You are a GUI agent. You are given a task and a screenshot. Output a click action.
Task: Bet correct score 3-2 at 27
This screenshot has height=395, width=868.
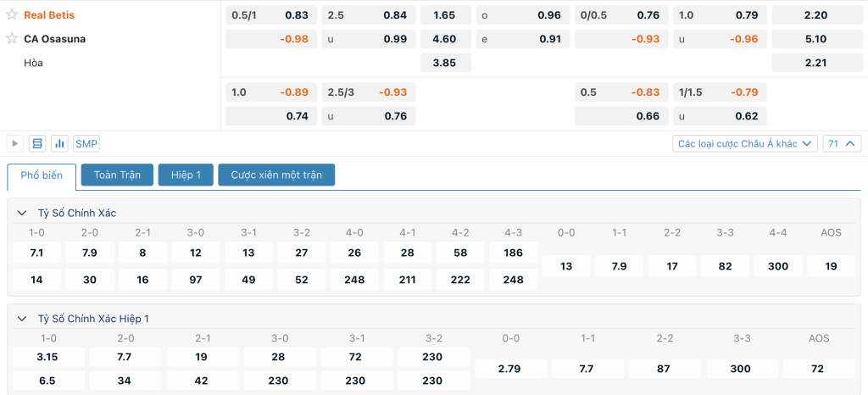pos(302,253)
